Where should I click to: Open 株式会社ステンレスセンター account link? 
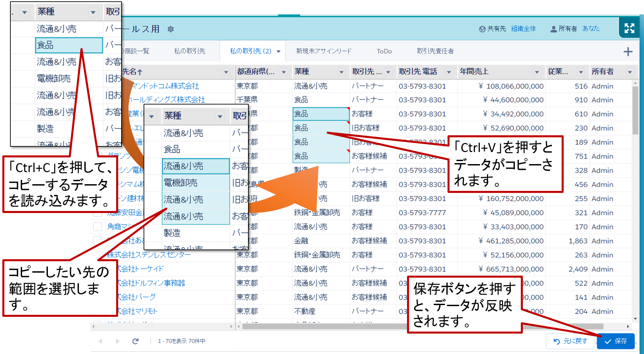coord(149,255)
